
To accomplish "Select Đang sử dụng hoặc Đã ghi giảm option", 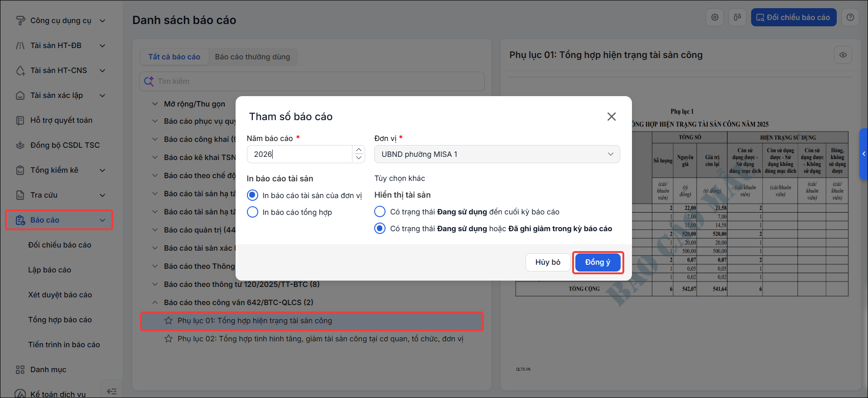I will tap(380, 228).
